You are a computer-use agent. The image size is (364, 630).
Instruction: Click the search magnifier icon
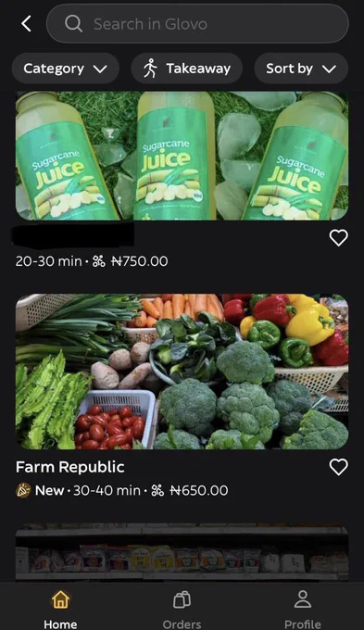tap(73, 24)
